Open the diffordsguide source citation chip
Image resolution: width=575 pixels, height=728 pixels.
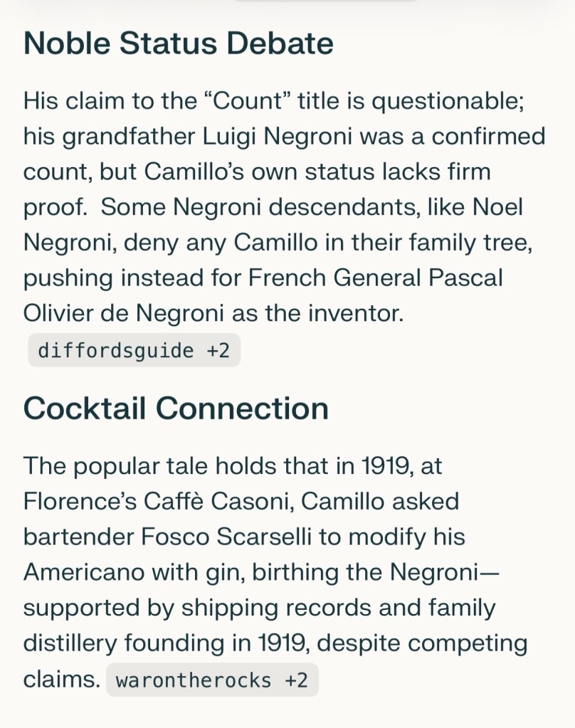pos(134,350)
